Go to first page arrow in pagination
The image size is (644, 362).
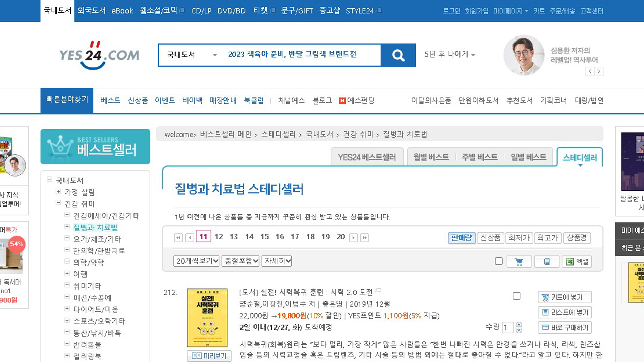click(x=178, y=238)
